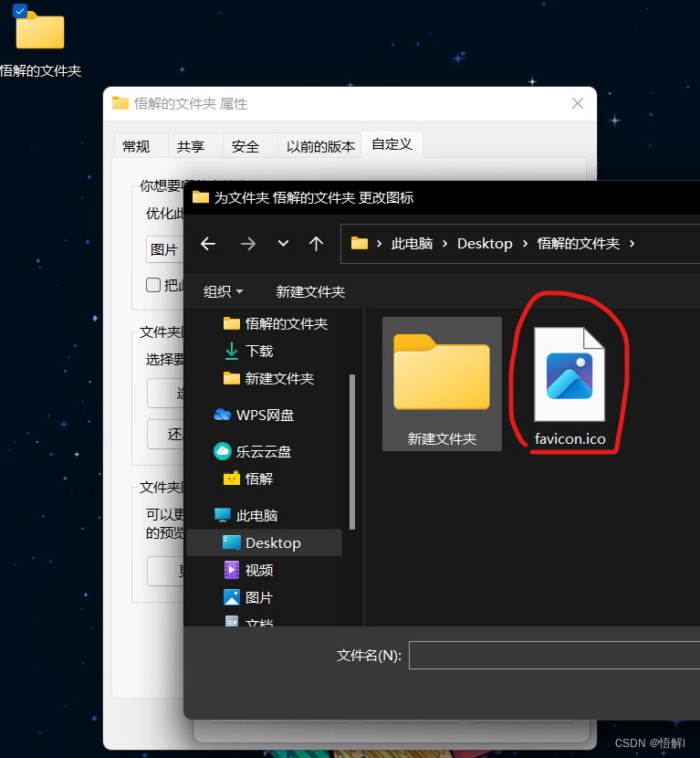Select the 新建文件夹 folder in file list

(x=442, y=384)
